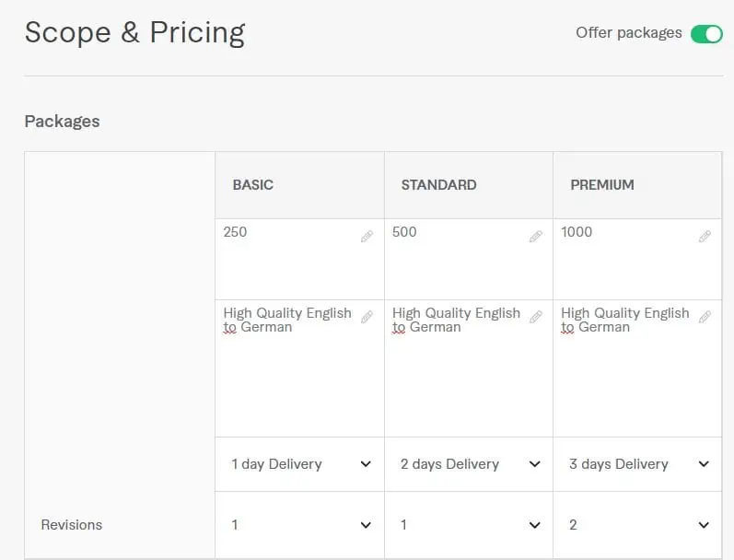Screen dimensions: 734x560
Task: Edit Premium High Quality English description
Action: (x=637, y=368)
